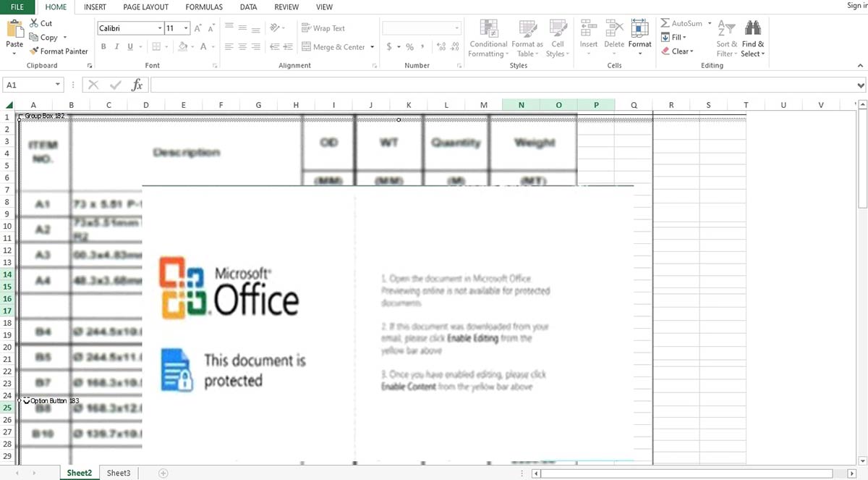
Task: Click Decrease Decimal icon
Action: click(455, 46)
